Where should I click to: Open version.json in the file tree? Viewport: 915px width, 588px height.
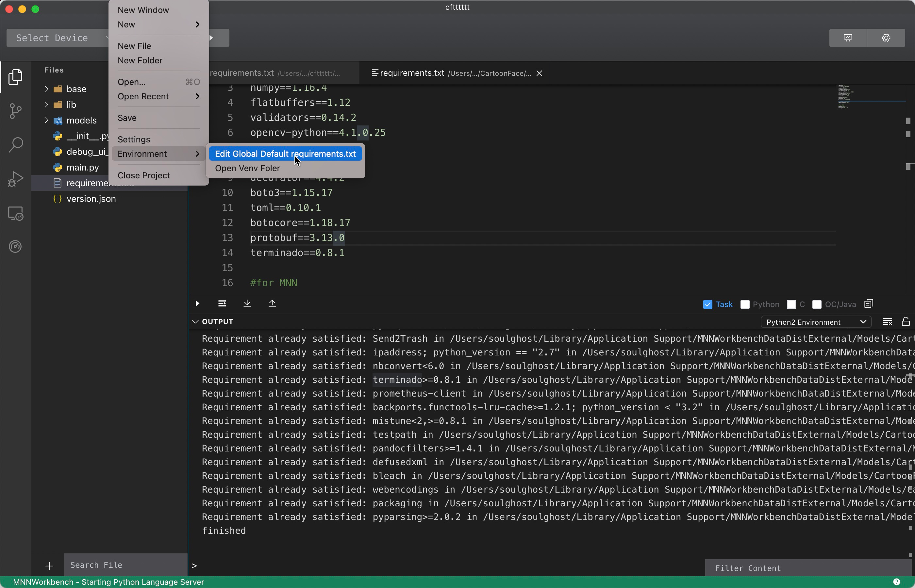[91, 199]
